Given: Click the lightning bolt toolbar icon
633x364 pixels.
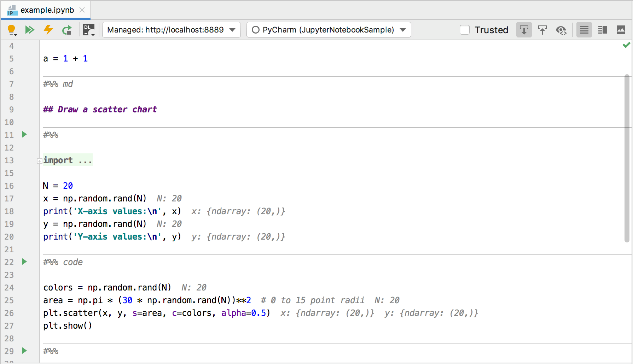Looking at the screenshot, I should coord(48,30).
